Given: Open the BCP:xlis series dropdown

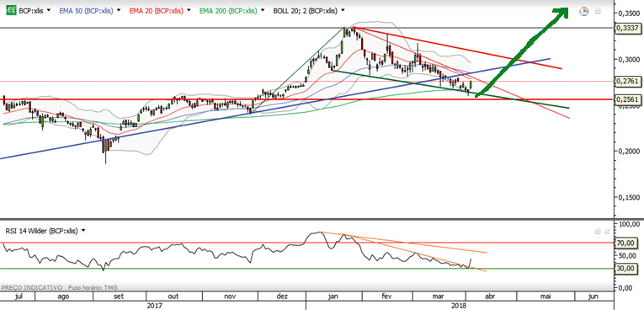Looking at the screenshot, I should pyautogui.click(x=49, y=11).
